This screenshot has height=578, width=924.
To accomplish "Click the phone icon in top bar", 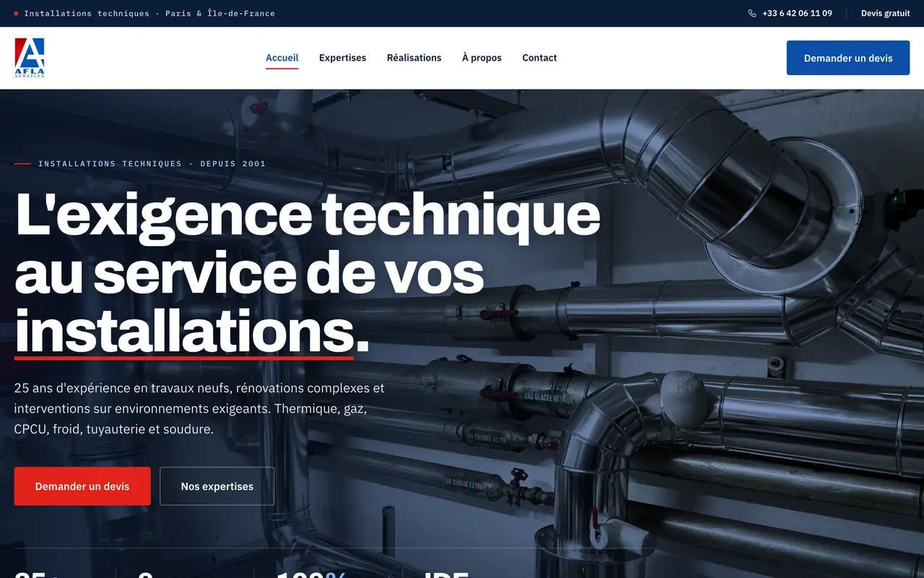I will point(752,13).
